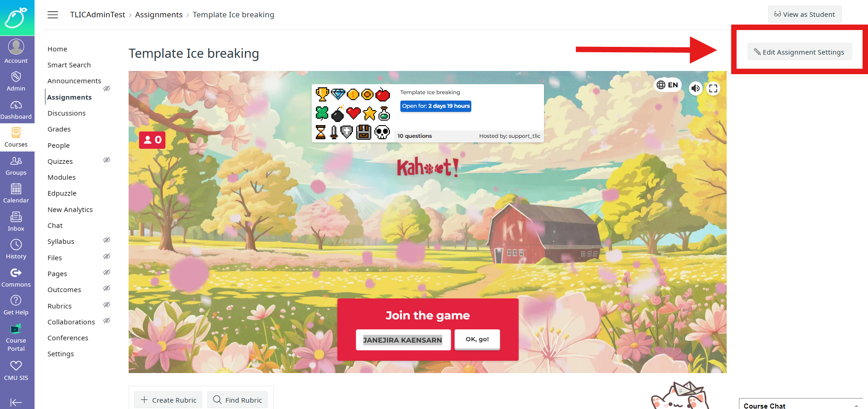Expand the Course Chat panel arrow
Image resolution: width=868 pixels, height=409 pixels.
(856, 406)
